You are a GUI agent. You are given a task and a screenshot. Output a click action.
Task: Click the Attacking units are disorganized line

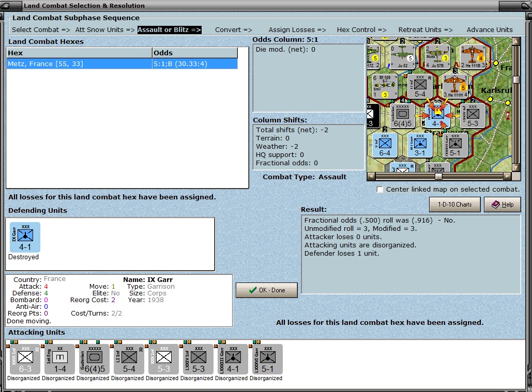coord(360,245)
